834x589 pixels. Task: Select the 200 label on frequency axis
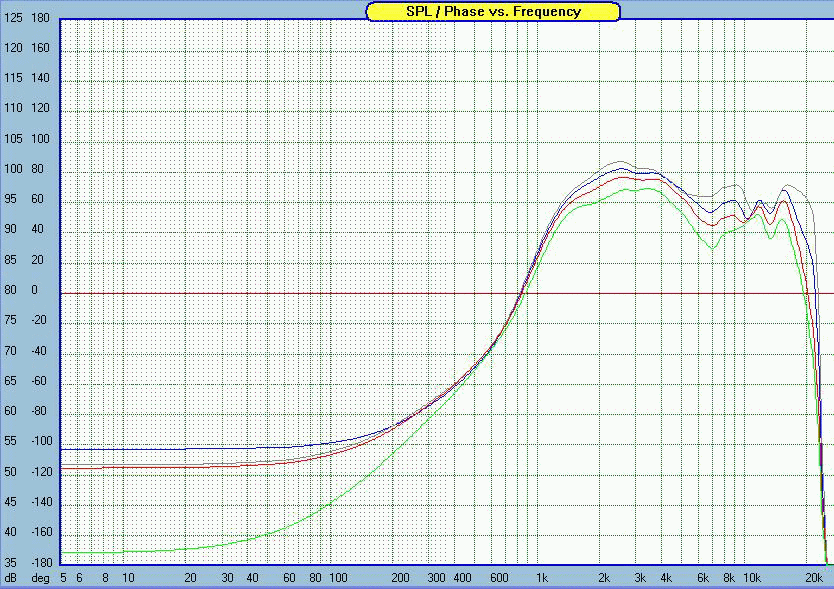[400, 578]
